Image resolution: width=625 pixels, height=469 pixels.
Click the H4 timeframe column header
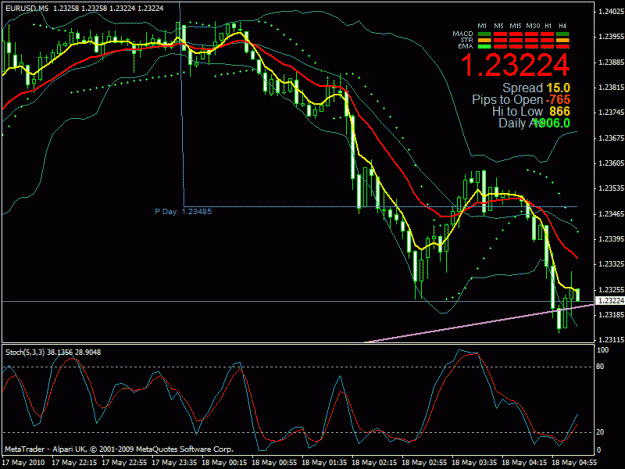coord(562,26)
